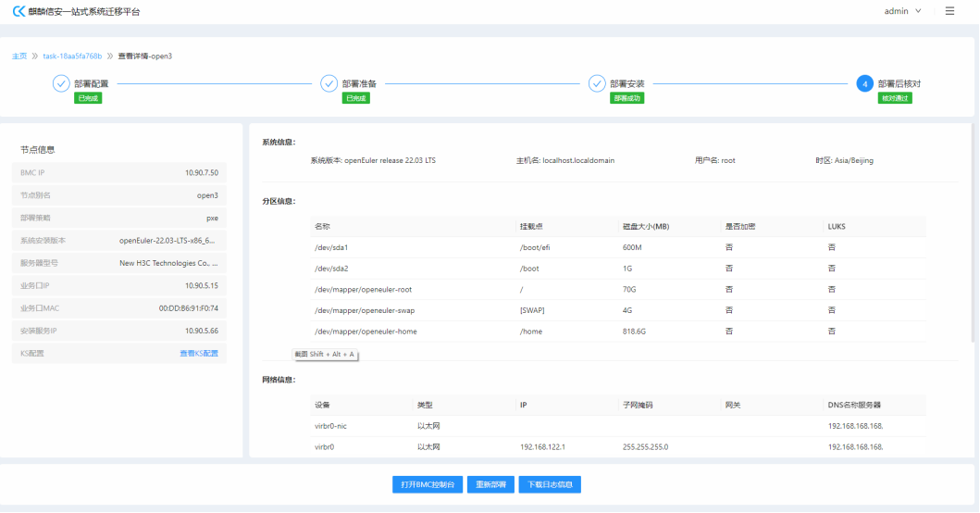Viewport: 980px width, 513px height.
Task: Click the 已完成 badge under 部署配置
Action: (x=88, y=98)
